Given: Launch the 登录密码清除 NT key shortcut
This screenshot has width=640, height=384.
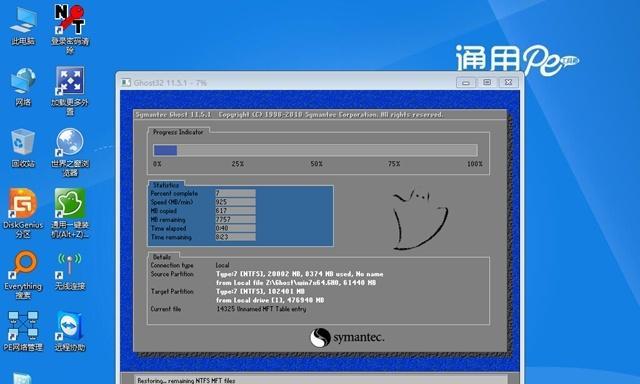Looking at the screenshot, I should click(x=70, y=29).
